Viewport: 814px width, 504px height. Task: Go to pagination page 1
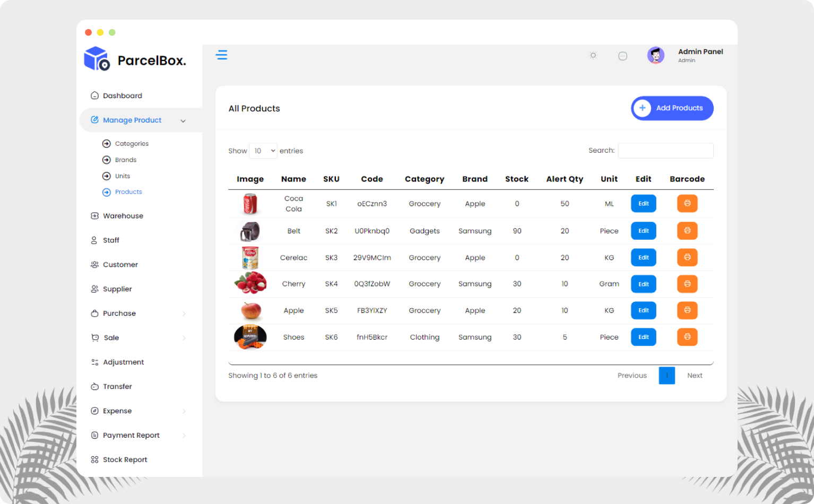(666, 376)
